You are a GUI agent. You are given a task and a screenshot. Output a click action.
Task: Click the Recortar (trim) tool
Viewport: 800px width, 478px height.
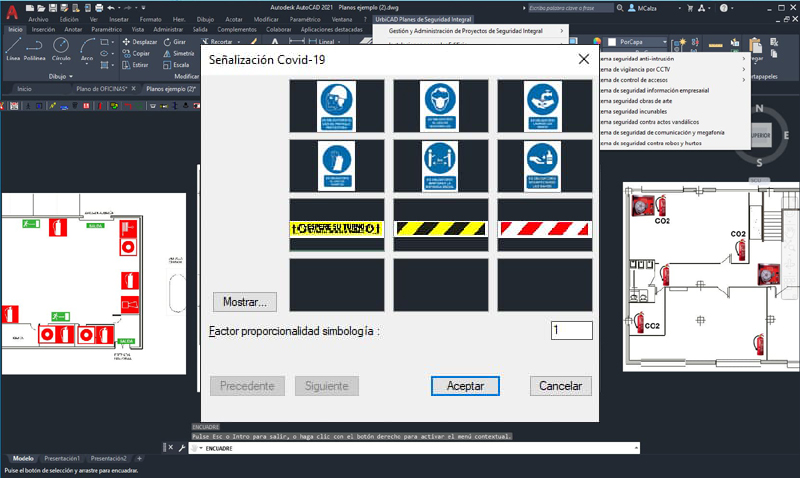click(x=217, y=42)
